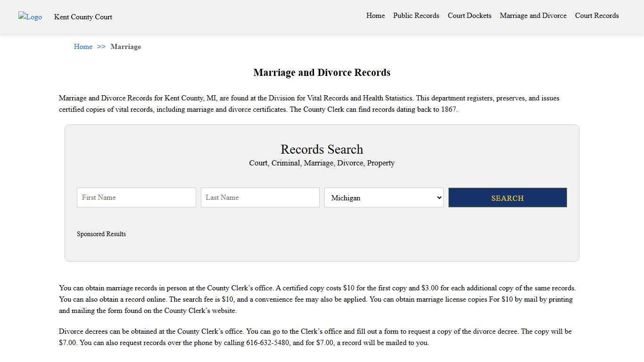Click the Records Search heading
This screenshot has width=644, height=362.
[x=322, y=149]
